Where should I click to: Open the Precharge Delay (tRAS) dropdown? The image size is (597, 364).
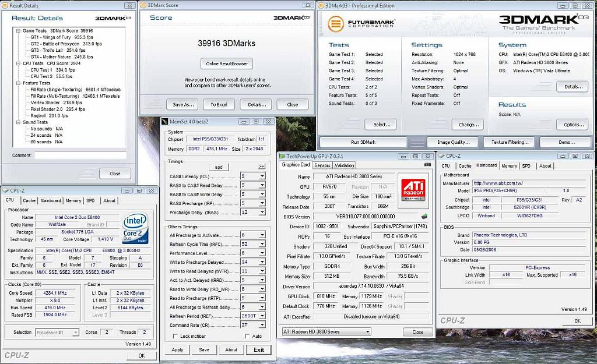point(262,212)
